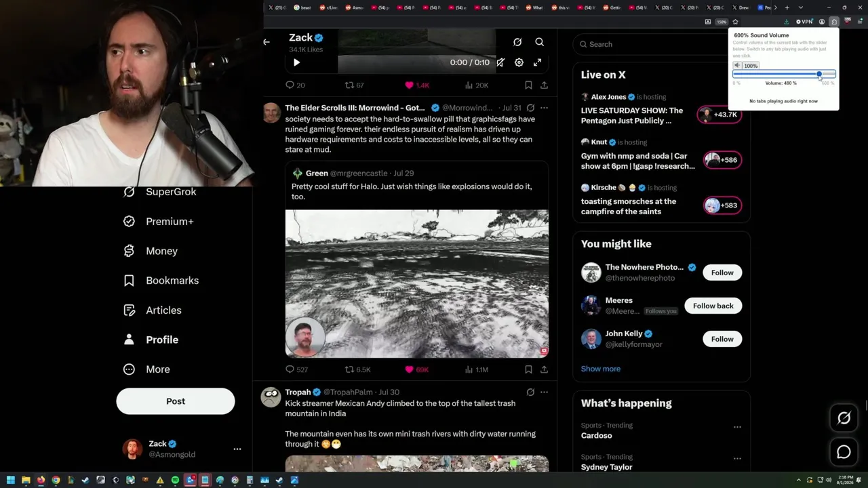View analytics of the 20K views post
The width and height of the screenshot is (868, 488).
(x=477, y=85)
